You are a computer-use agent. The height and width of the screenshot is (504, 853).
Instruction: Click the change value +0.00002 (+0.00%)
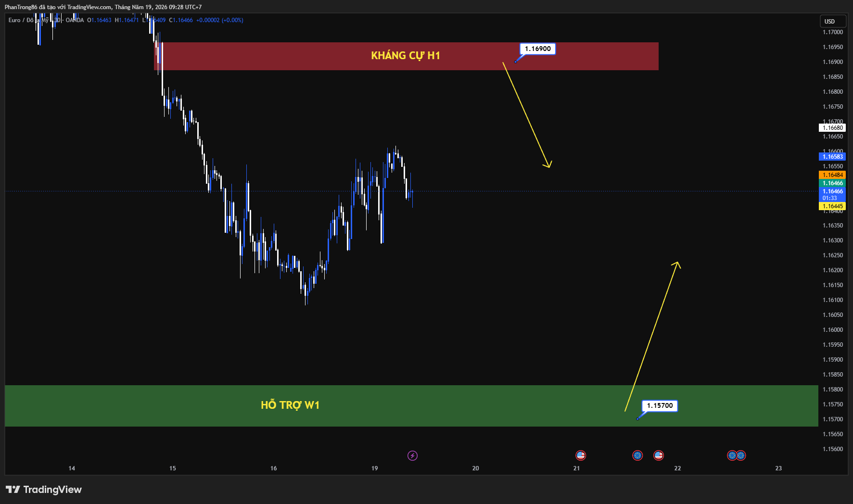click(220, 20)
